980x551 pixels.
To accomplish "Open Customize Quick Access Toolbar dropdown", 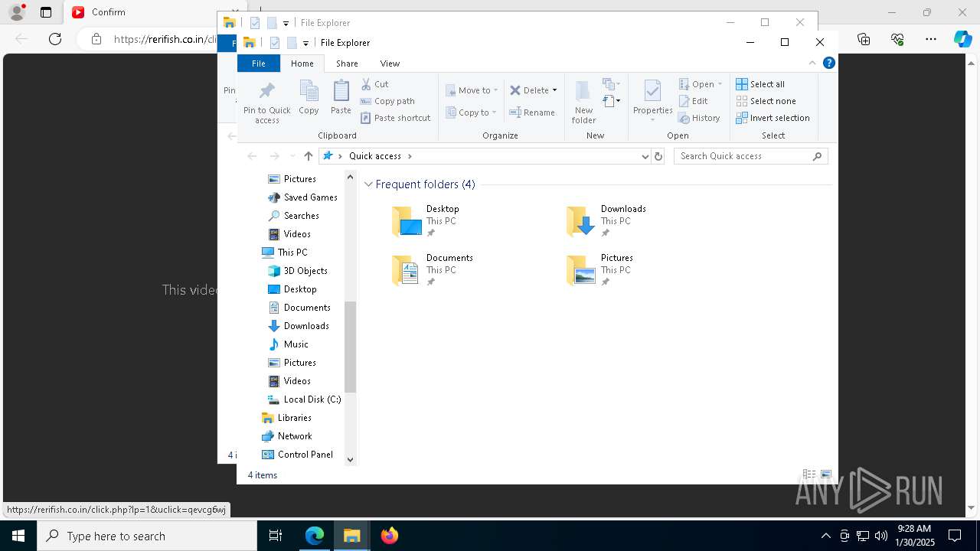I will 305,43.
